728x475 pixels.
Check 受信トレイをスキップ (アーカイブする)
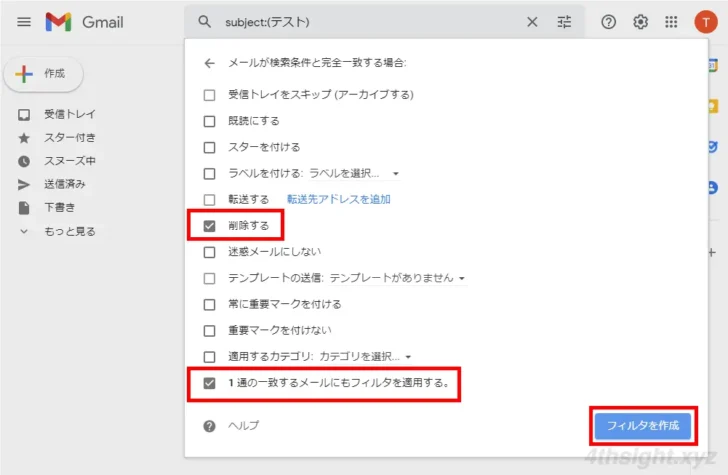(209, 95)
